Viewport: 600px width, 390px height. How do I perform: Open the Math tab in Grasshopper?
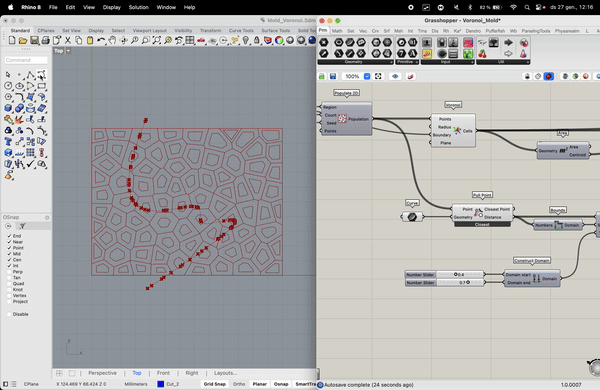(337, 31)
